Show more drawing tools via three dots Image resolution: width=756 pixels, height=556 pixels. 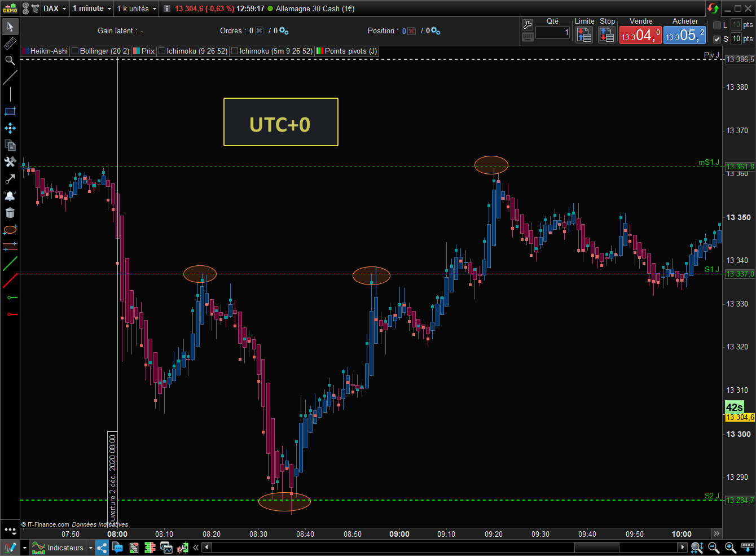coord(10,530)
